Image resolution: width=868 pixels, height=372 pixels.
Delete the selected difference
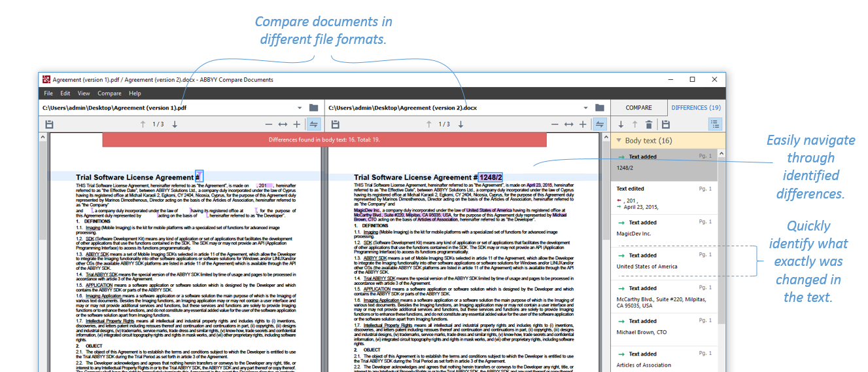[649, 124]
